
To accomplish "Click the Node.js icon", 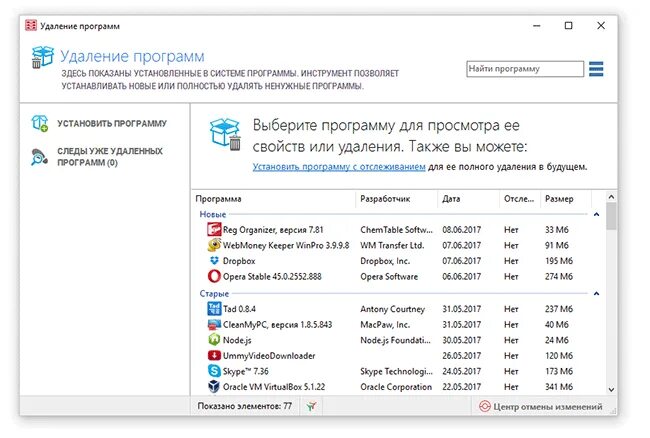I will (x=214, y=340).
